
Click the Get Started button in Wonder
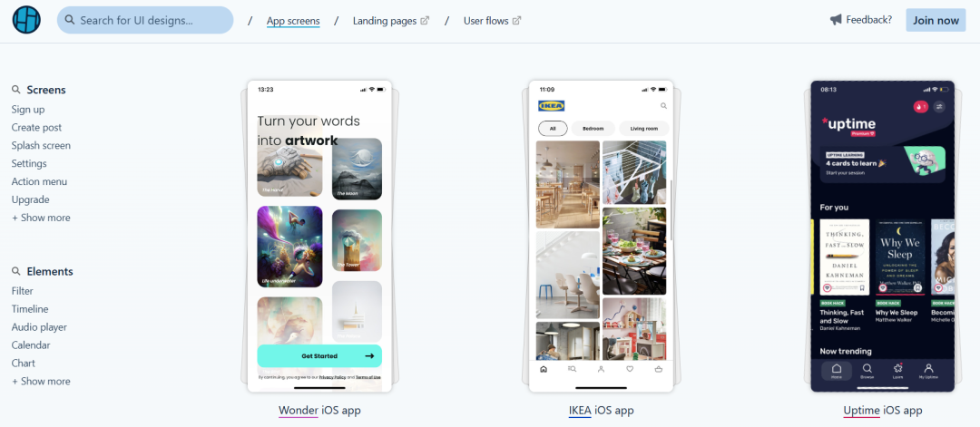(x=319, y=355)
